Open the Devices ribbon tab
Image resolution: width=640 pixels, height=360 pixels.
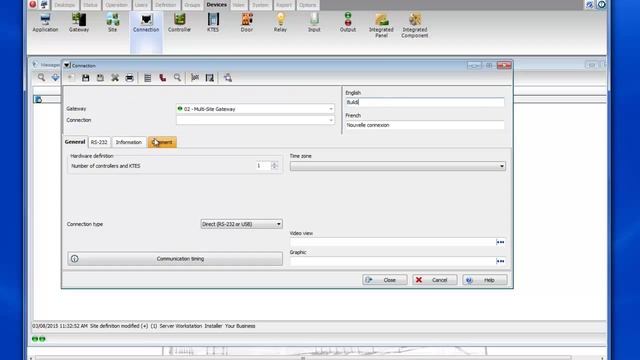click(217, 5)
